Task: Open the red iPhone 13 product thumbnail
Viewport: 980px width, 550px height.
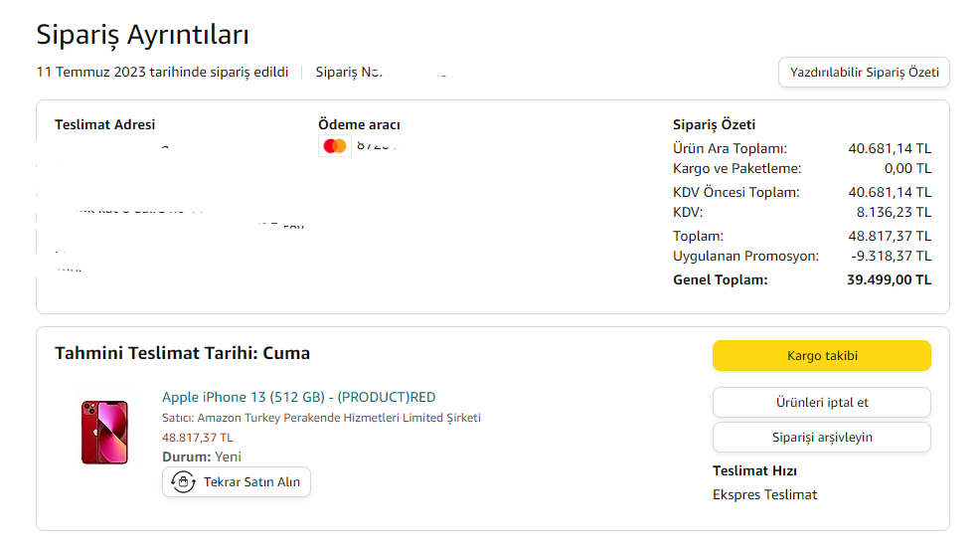Action: point(104,432)
